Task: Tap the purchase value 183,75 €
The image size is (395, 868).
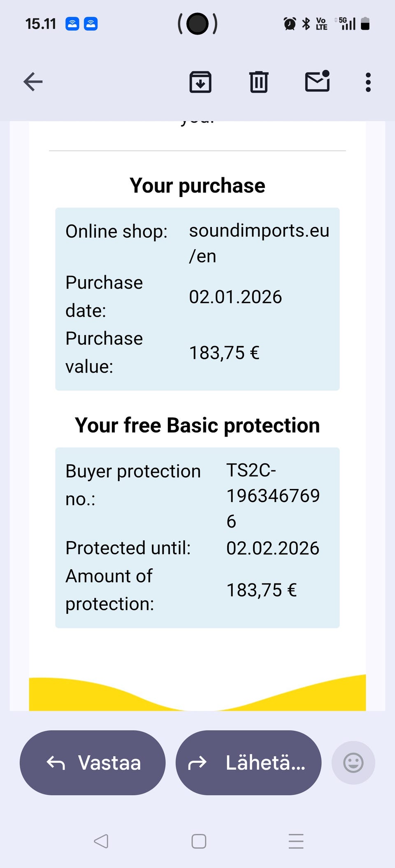Action: [x=224, y=353]
